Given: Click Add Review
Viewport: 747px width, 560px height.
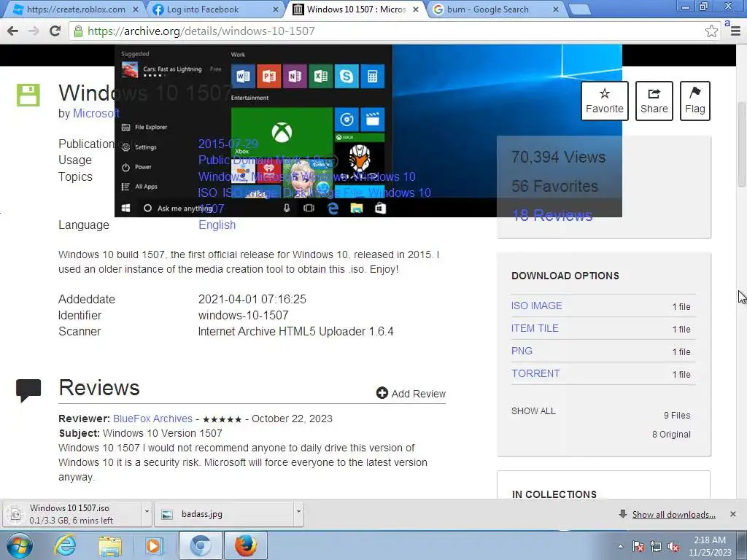Looking at the screenshot, I should pos(411,393).
